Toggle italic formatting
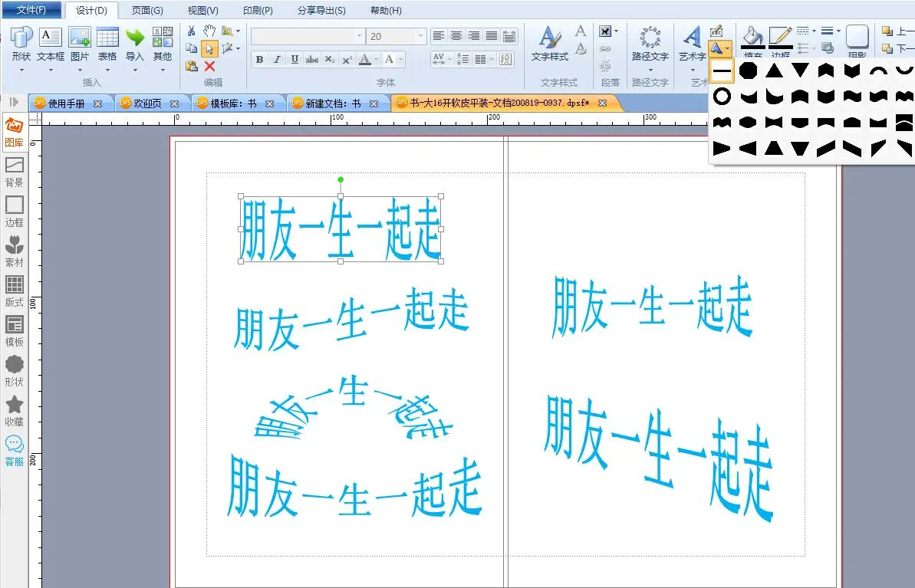The image size is (915, 588). [277, 59]
